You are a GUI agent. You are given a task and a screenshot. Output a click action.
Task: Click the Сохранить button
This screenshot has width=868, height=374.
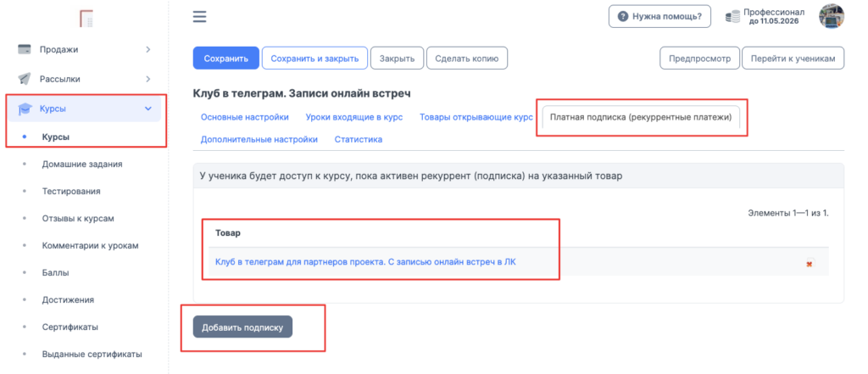pyautogui.click(x=225, y=59)
